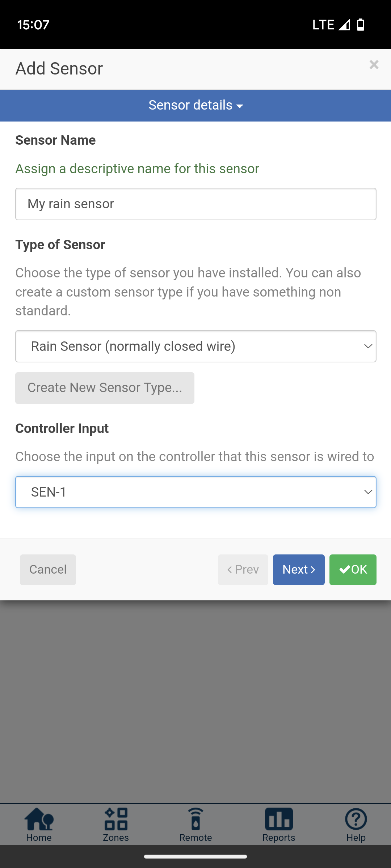This screenshot has width=391, height=868.
Task: Open the Home icon in bottom navigation
Action: (x=39, y=820)
